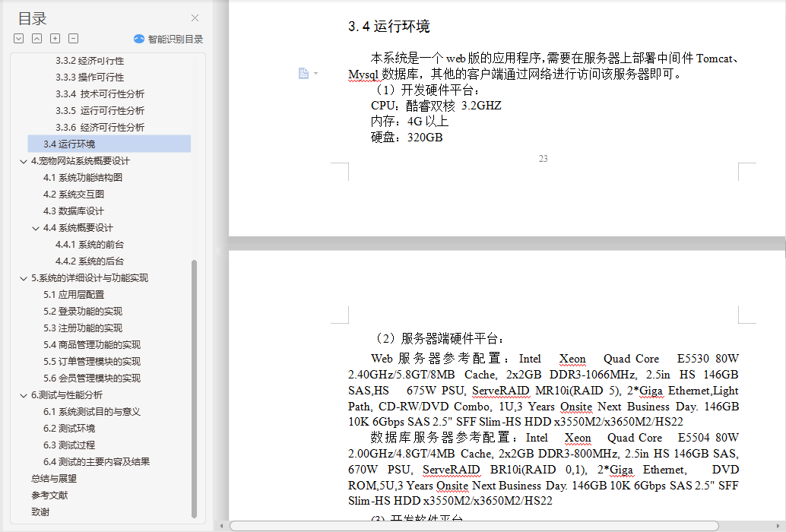Click the text Web 服务器参考配置
The width and height of the screenshot is (786, 532).
tap(436, 359)
